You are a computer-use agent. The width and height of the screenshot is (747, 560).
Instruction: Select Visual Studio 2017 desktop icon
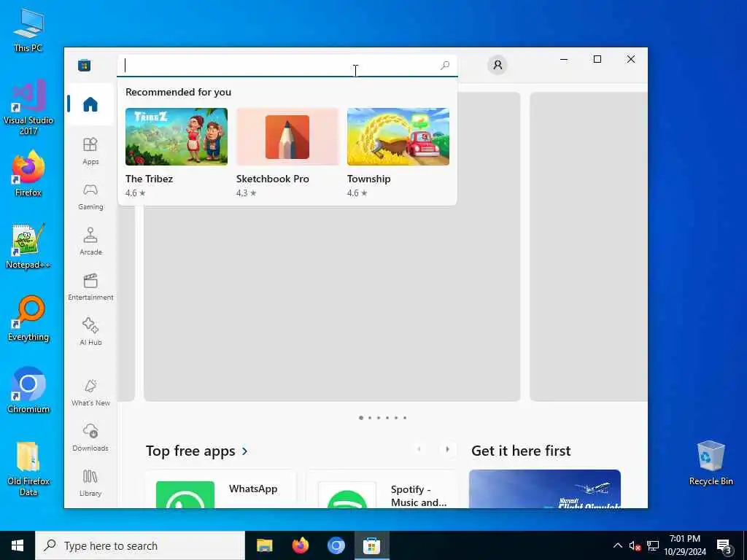coord(28,107)
